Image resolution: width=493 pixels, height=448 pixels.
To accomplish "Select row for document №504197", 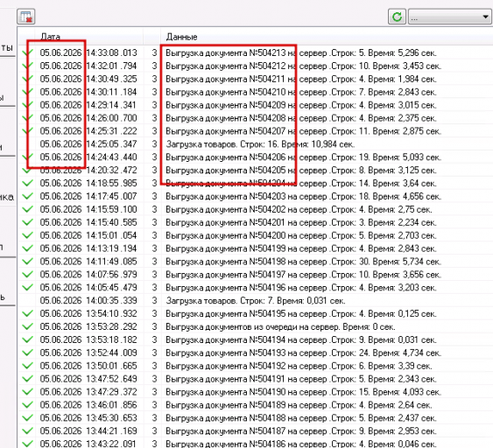I will click(256, 275).
